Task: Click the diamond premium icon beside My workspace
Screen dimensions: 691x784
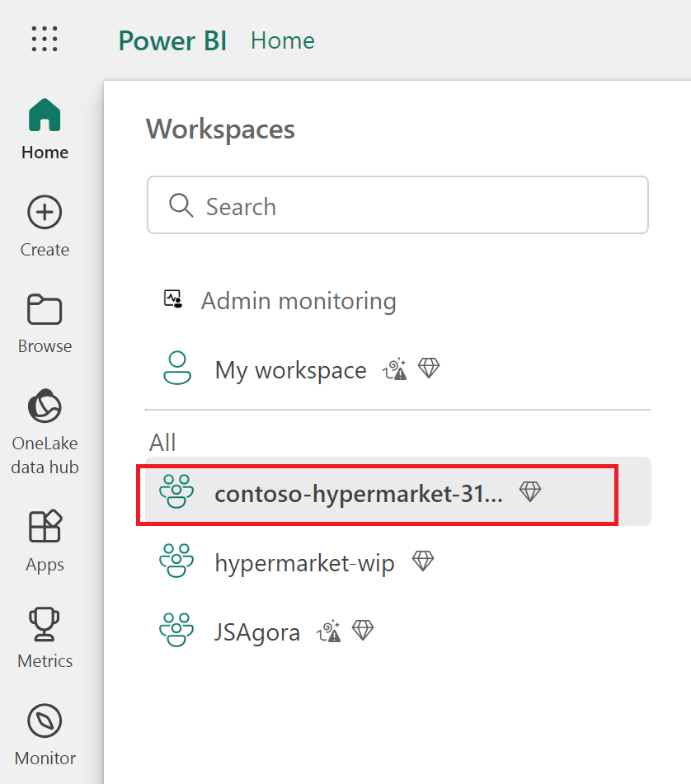Action: [x=429, y=368]
